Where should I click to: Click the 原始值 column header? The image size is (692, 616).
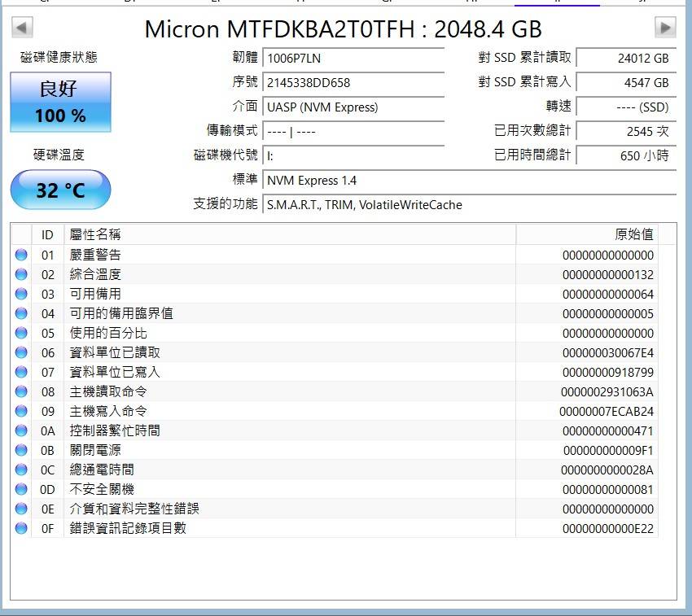tap(587, 234)
